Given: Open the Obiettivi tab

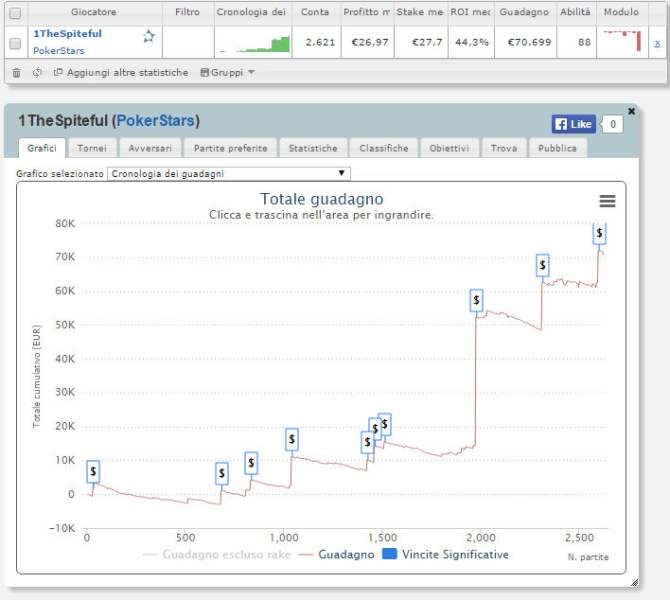Looking at the screenshot, I should (x=449, y=148).
